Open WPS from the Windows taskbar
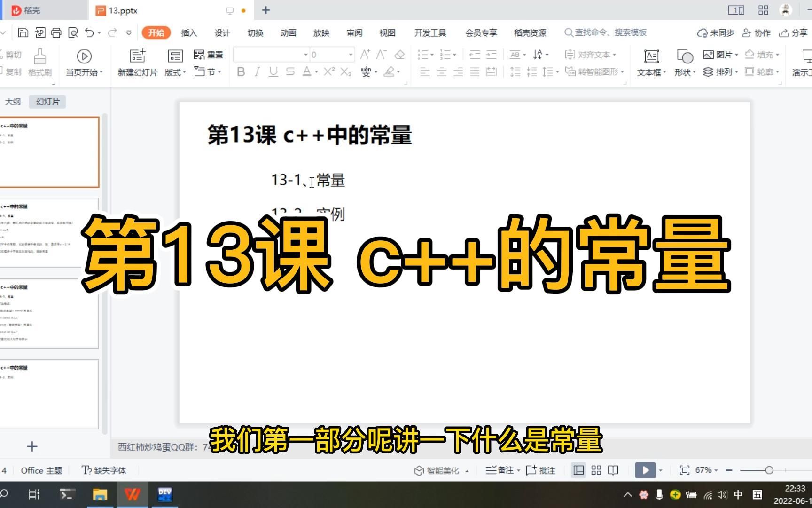The image size is (812, 508). point(132,494)
